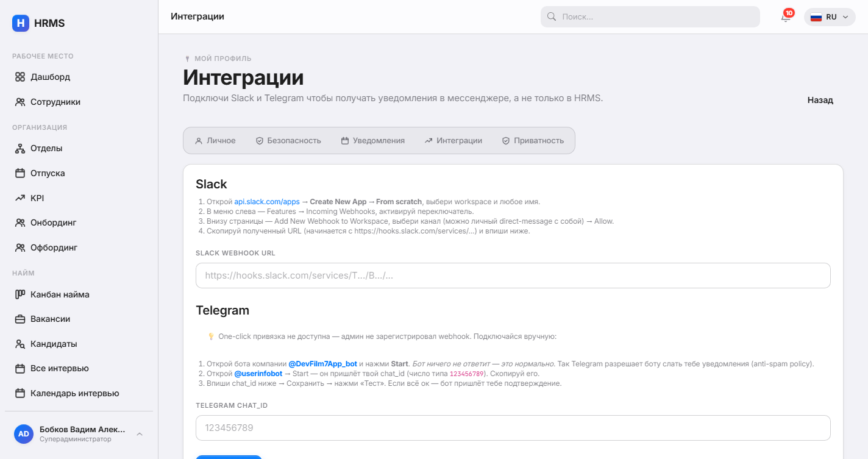Click the KPI trend arrow icon
The width and height of the screenshot is (868, 459).
[x=20, y=198]
